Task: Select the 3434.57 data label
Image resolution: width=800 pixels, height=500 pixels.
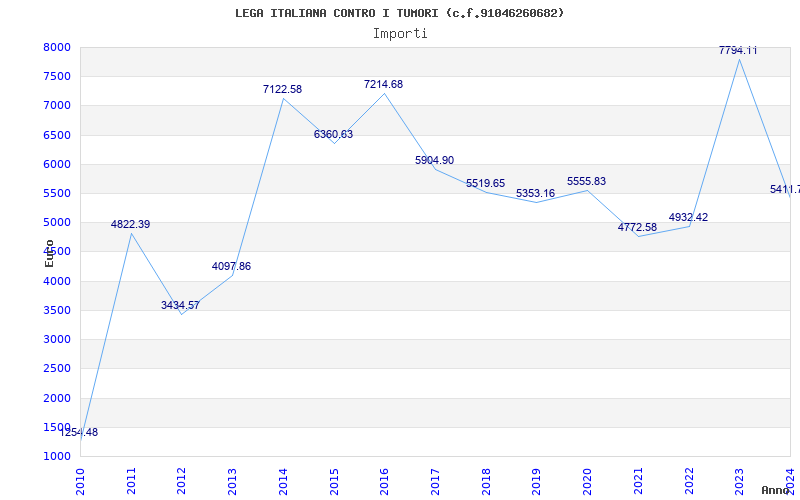Action: click(x=180, y=306)
